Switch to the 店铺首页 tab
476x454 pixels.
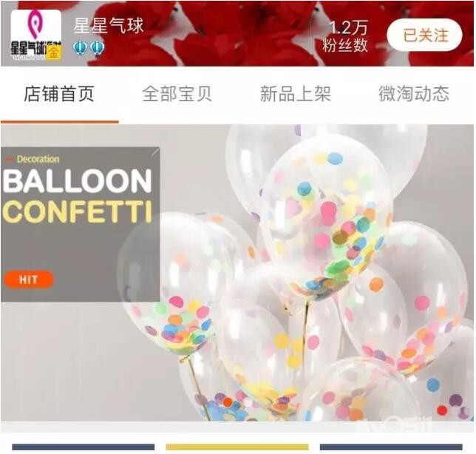click(59, 94)
